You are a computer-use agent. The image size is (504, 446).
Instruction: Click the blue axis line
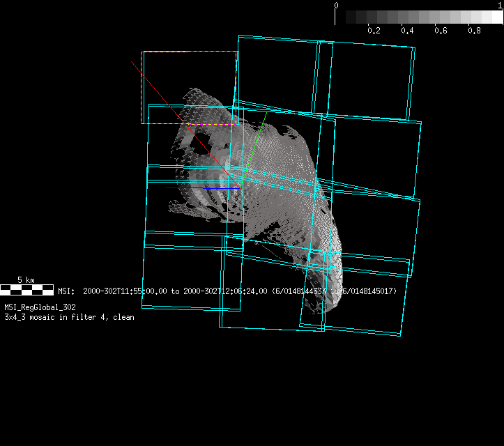pyautogui.click(x=221, y=188)
